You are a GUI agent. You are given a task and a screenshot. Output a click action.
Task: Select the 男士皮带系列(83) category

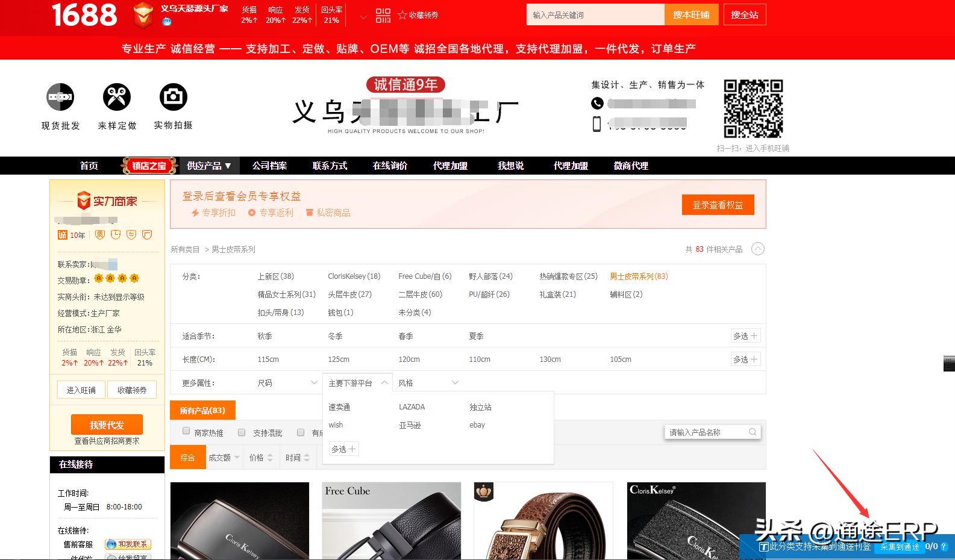639,276
